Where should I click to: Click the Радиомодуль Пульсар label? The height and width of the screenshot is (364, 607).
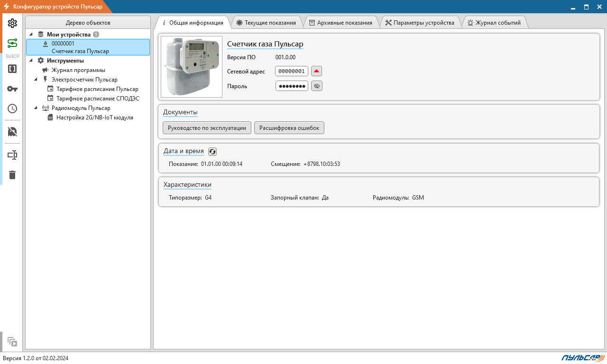pos(81,108)
